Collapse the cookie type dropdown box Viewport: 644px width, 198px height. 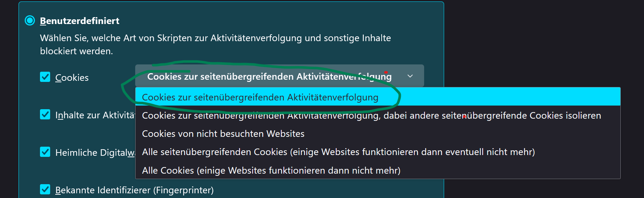[x=279, y=76]
